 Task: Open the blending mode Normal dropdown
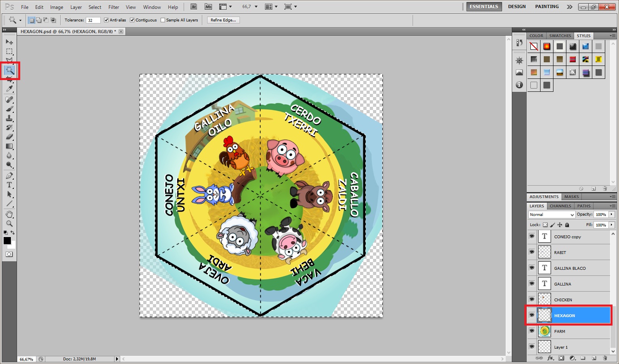click(551, 215)
